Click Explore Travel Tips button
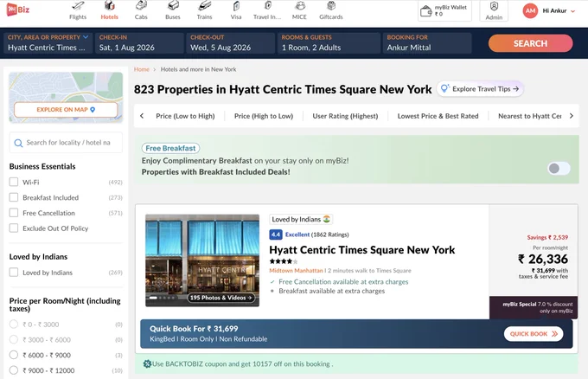Image resolution: width=588 pixels, height=379 pixels. click(x=480, y=89)
